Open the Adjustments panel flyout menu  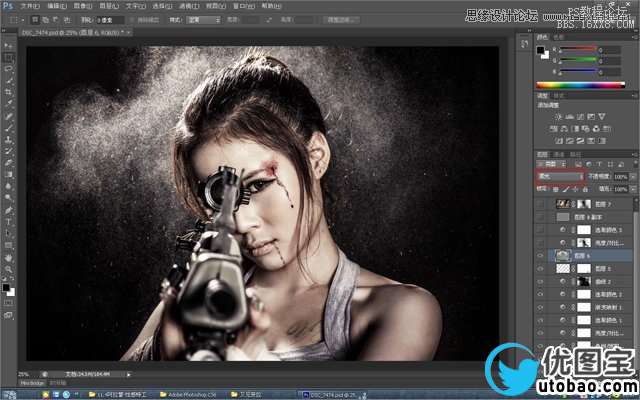tap(634, 96)
